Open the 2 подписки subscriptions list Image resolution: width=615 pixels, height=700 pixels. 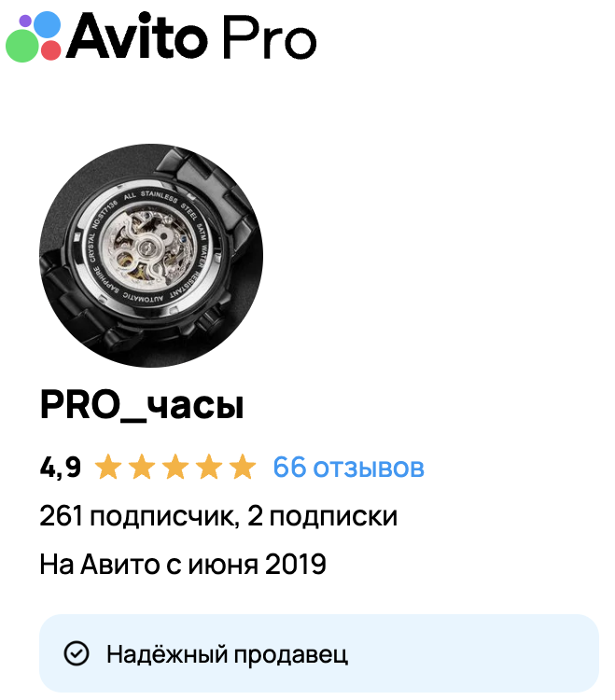click(322, 516)
